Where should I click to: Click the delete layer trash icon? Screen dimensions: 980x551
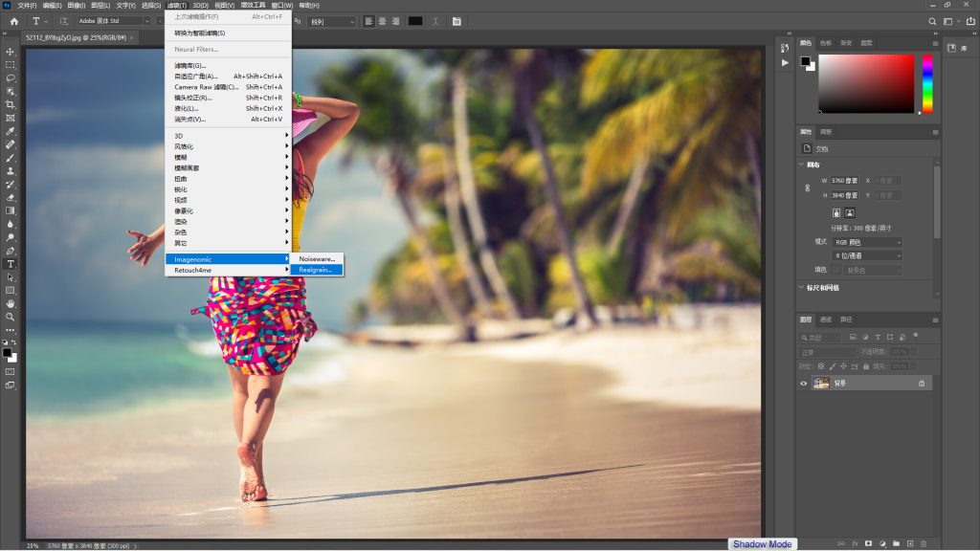[x=924, y=543]
